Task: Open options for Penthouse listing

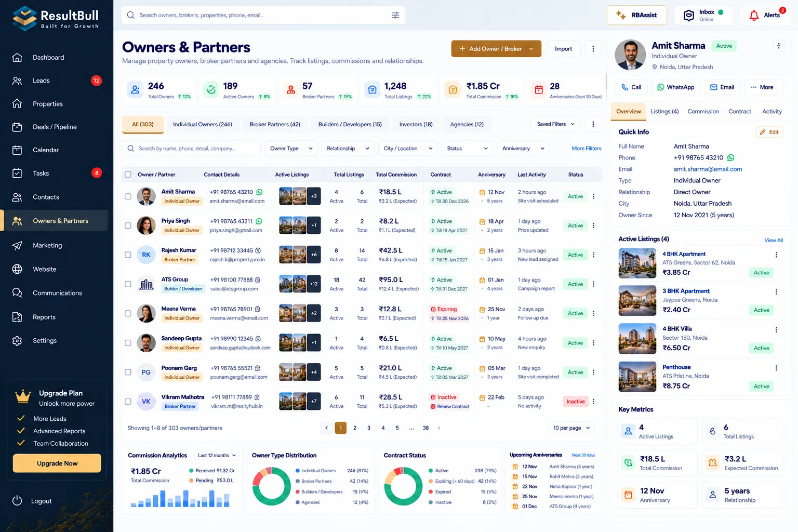Action: click(776, 368)
